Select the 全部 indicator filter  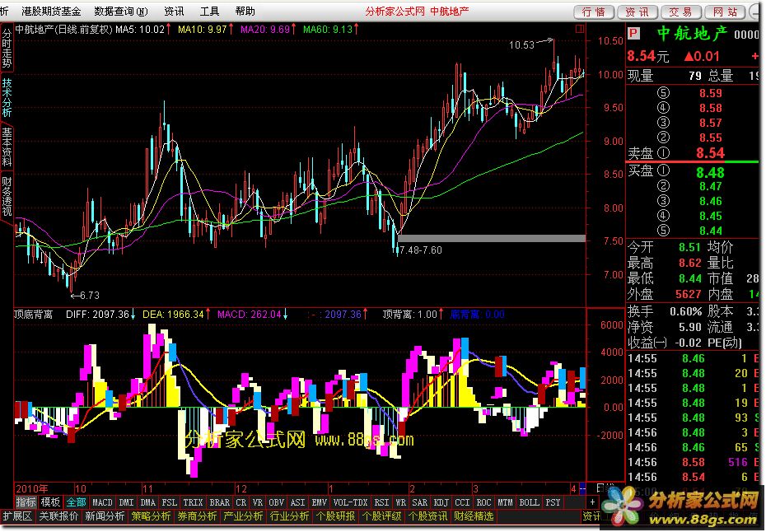76,502
